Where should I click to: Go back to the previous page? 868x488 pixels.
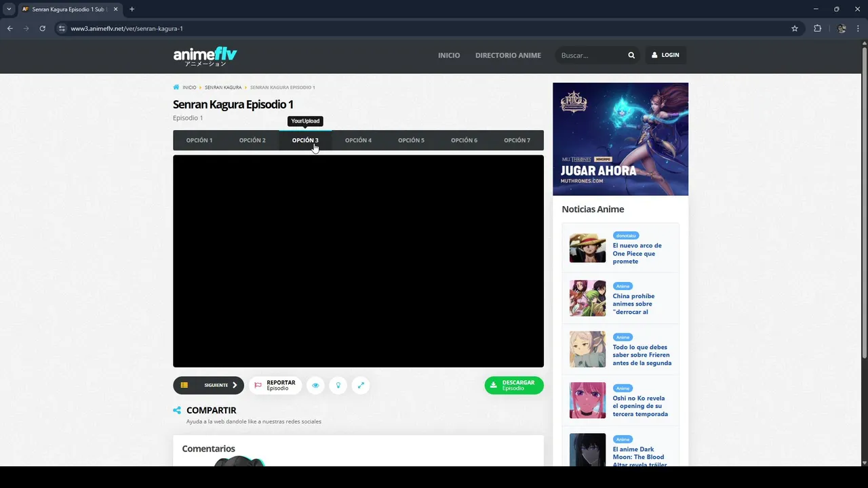(x=10, y=28)
